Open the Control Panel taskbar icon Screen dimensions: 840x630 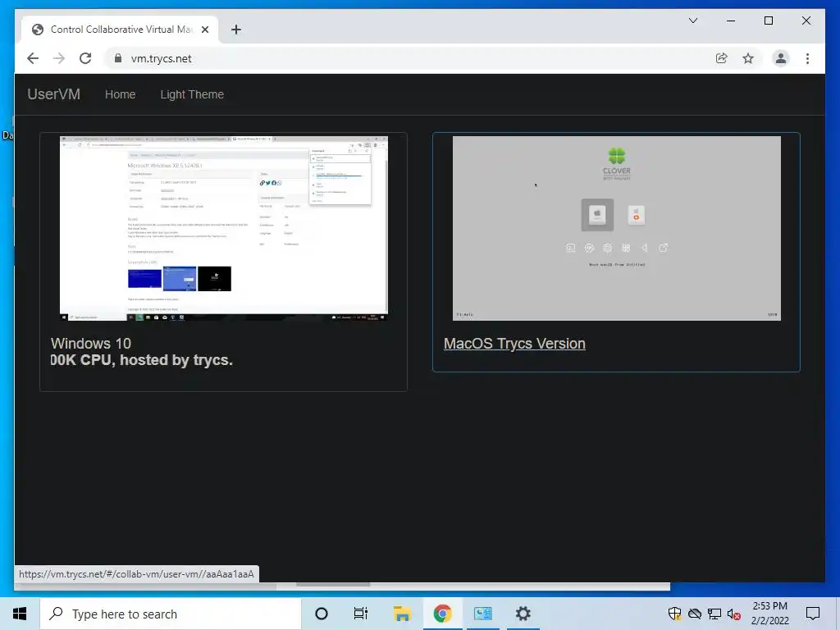click(x=482, y=614)
